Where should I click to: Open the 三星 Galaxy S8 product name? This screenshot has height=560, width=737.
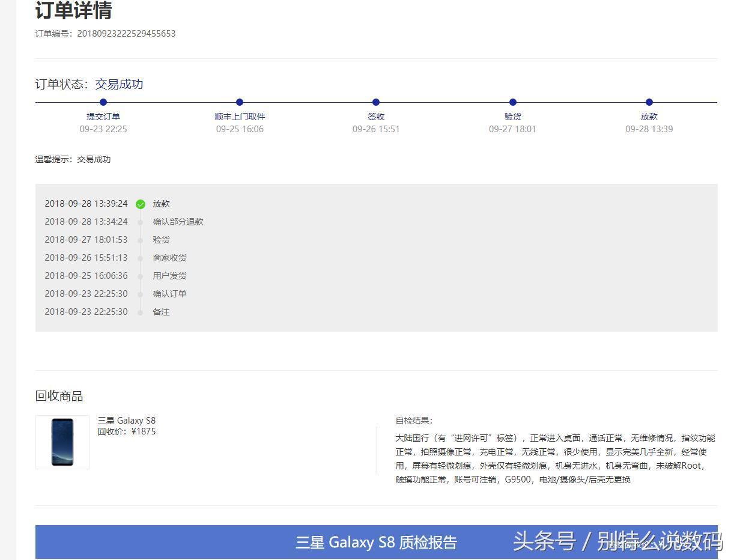[x=126, y=420]
